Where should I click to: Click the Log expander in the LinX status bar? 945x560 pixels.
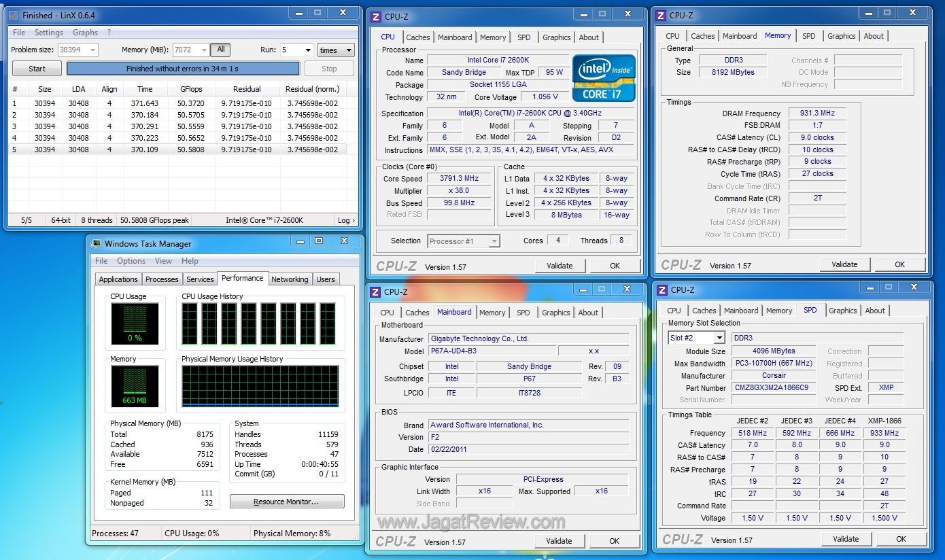(x=346, y=220)
